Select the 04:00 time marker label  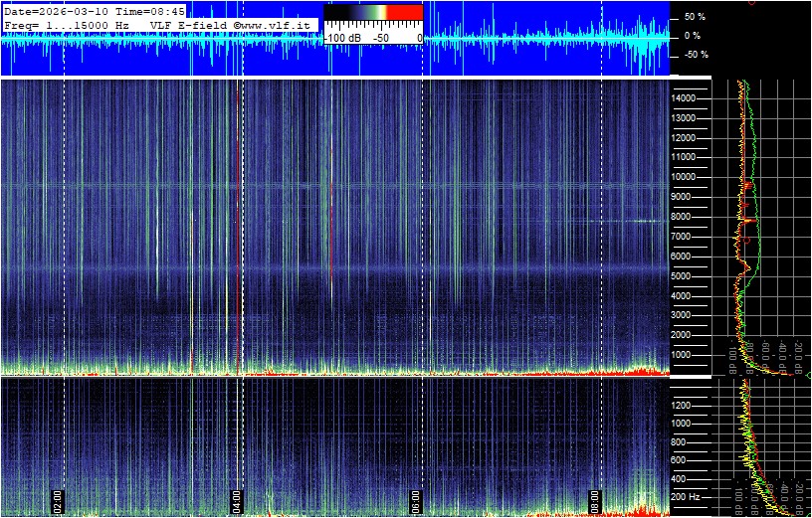(236, 498)
